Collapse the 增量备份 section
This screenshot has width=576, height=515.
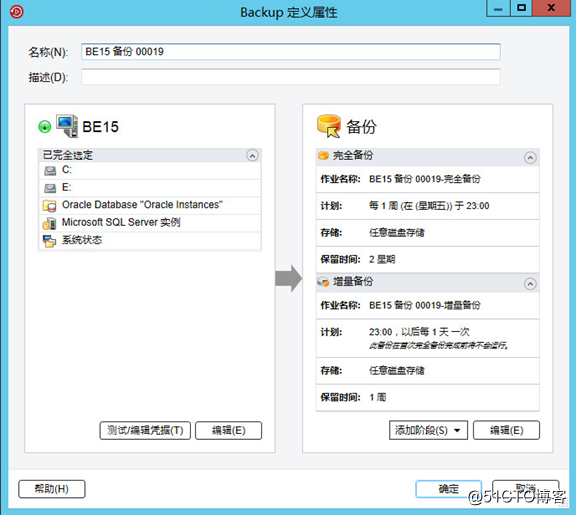click(530, 284)
